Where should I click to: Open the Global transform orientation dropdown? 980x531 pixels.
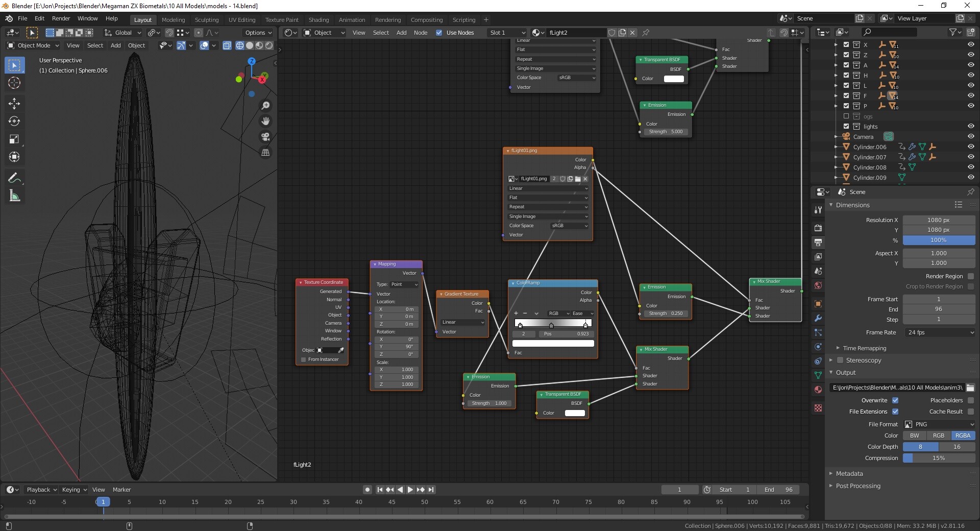pos(122,33)
